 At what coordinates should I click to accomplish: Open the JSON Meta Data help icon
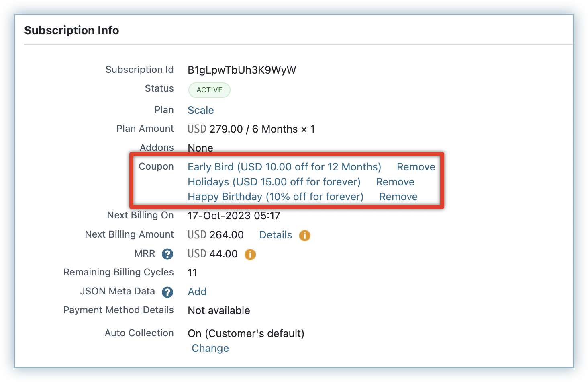[x=167, y=292]
